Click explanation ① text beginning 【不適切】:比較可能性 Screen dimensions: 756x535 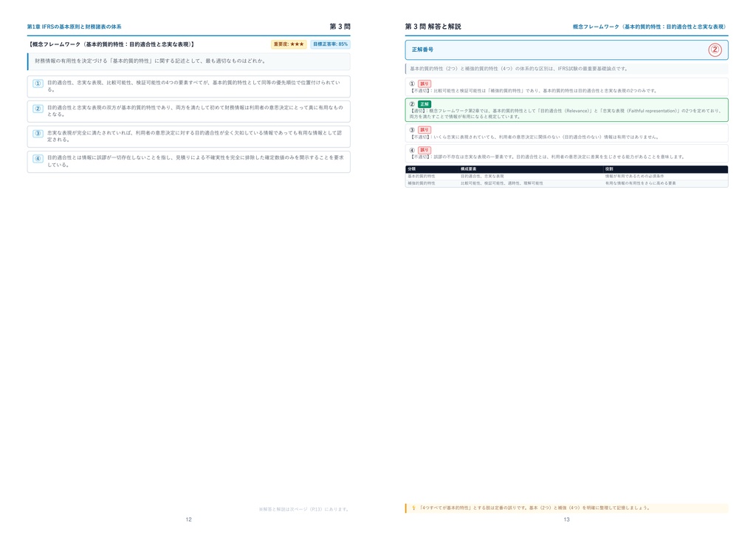(x=534, y=91)
